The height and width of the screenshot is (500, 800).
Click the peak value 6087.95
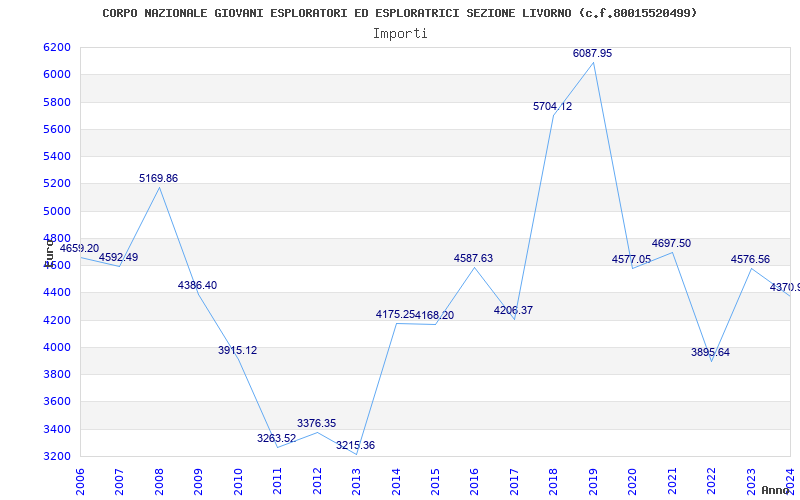tap(592, 54)
